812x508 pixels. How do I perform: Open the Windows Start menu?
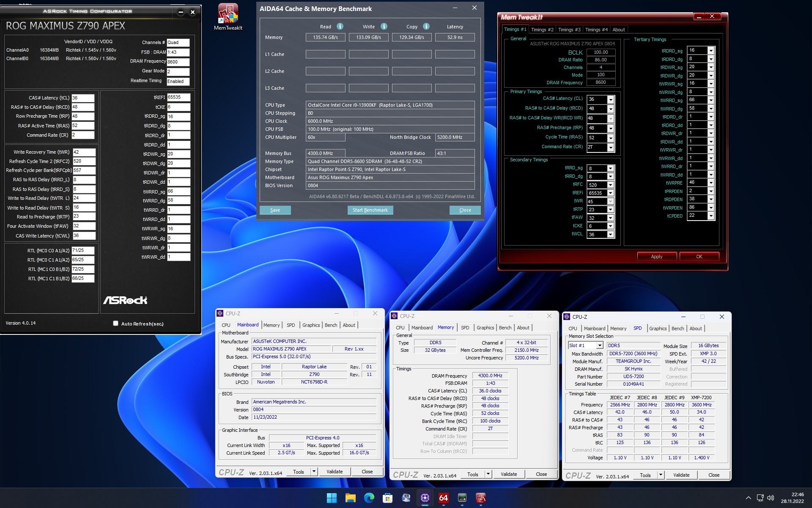pos(332,498)
